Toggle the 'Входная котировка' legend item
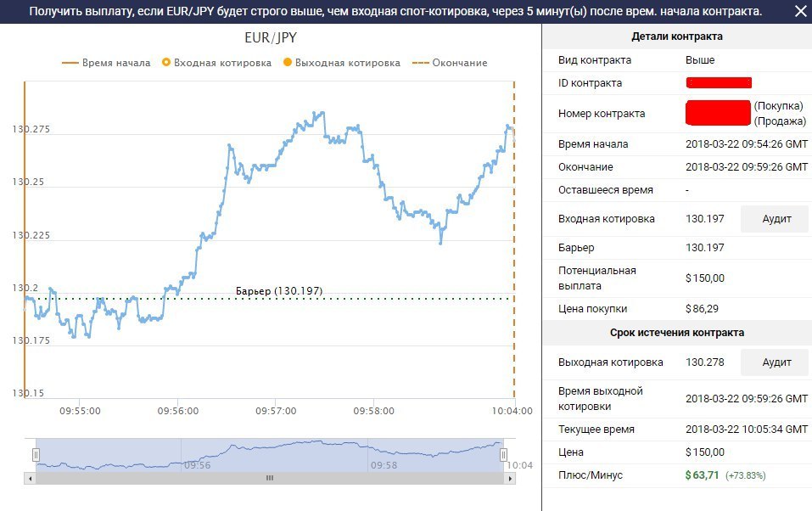The width and height of the screenshot is (812, 511). point(216,63)
